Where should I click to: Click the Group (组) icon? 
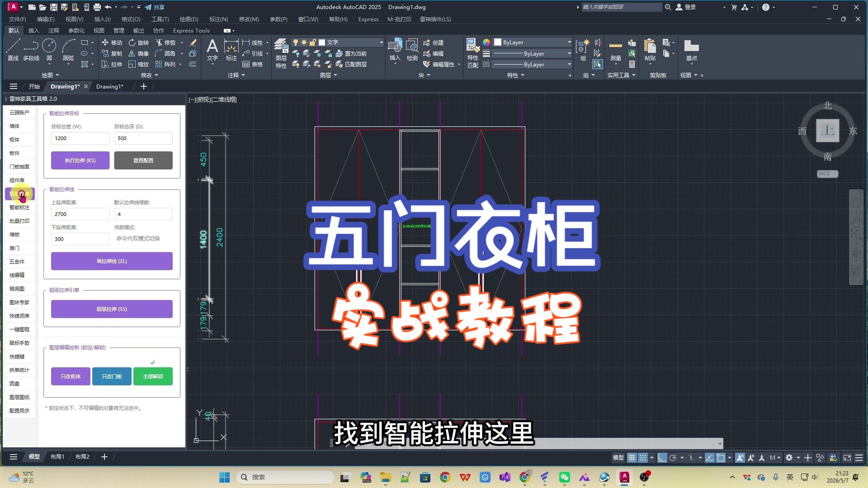(583, 50)
